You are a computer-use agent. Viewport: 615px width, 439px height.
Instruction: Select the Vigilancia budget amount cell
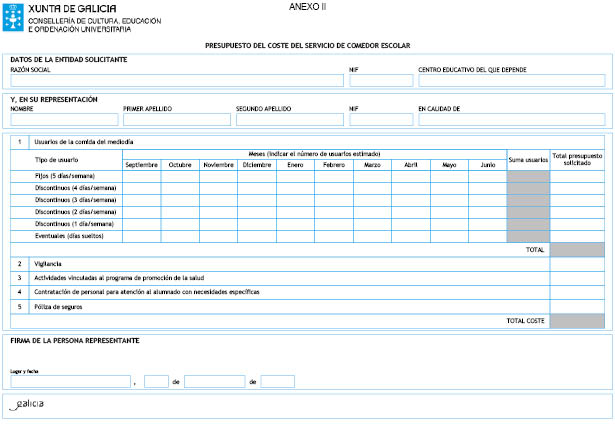tap(576, 264)
